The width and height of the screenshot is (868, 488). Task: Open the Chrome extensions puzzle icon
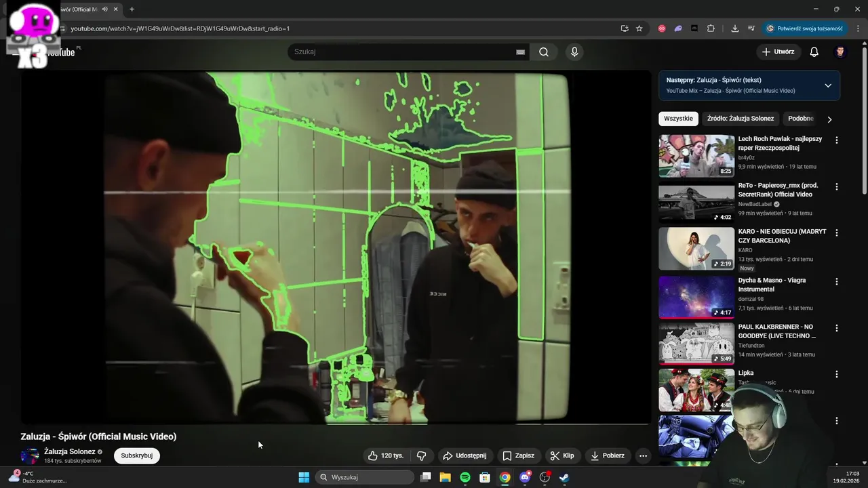click(x=711, y=28)
